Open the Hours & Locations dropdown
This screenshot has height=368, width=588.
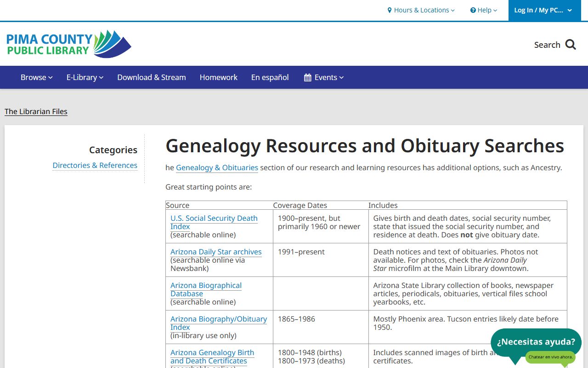point(421,10)
